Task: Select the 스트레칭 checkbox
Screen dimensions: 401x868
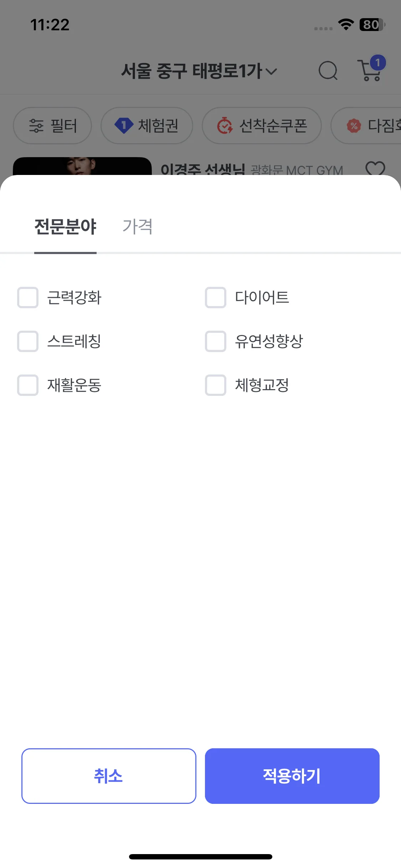Action: [x=28, y=341]
